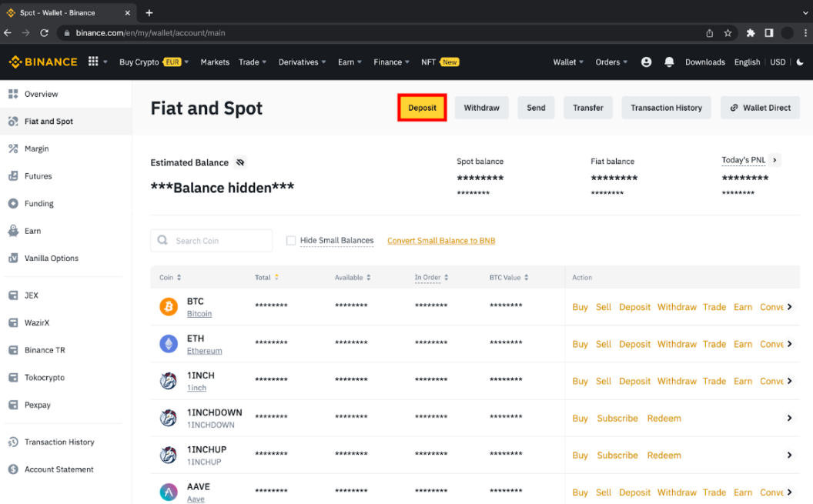Select the USD currency option

pos(778,62)
